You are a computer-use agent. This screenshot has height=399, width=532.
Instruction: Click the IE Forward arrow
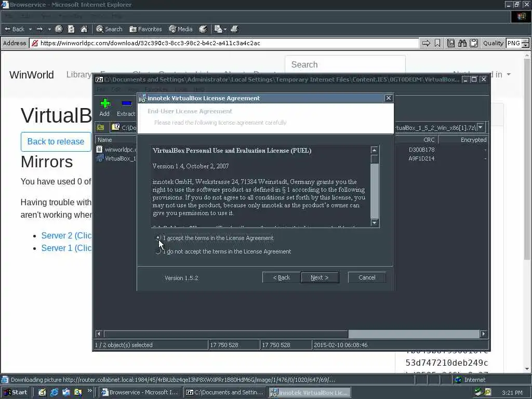[x=39, y=29]
